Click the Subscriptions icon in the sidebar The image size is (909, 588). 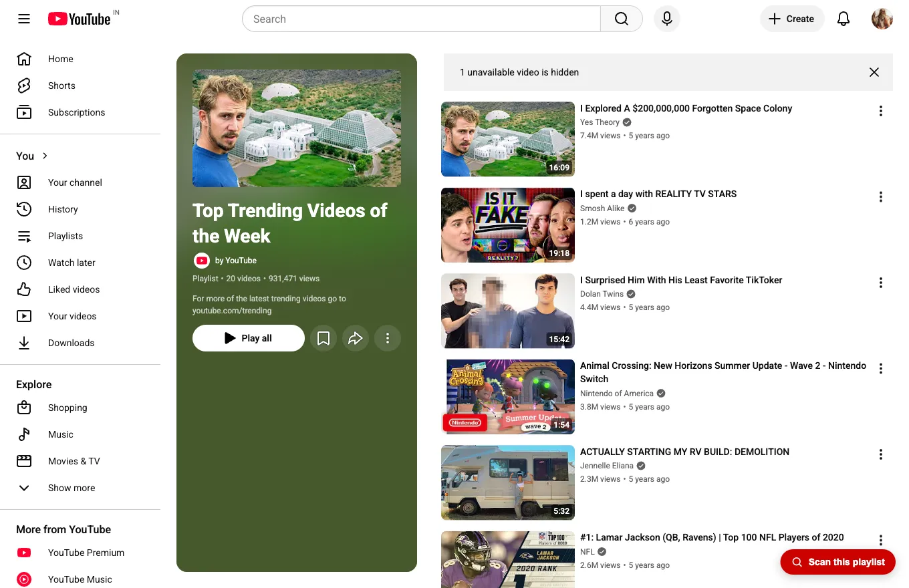click(24, 112)
